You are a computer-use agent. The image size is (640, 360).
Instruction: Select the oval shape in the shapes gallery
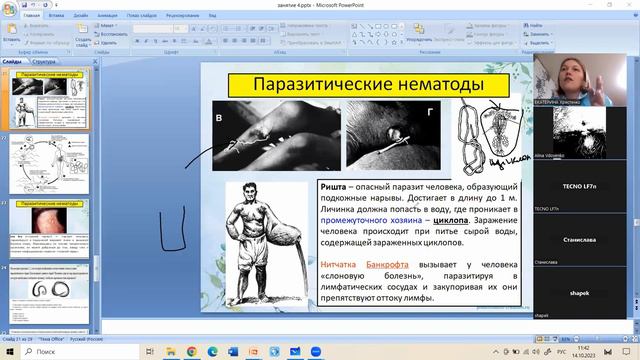[386, 27]
